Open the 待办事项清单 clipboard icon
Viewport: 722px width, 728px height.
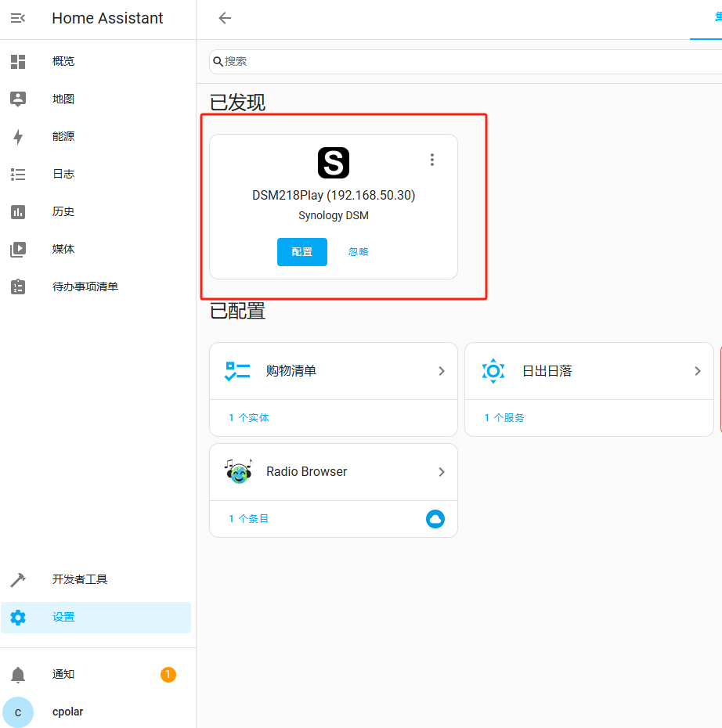click(18, 287)
